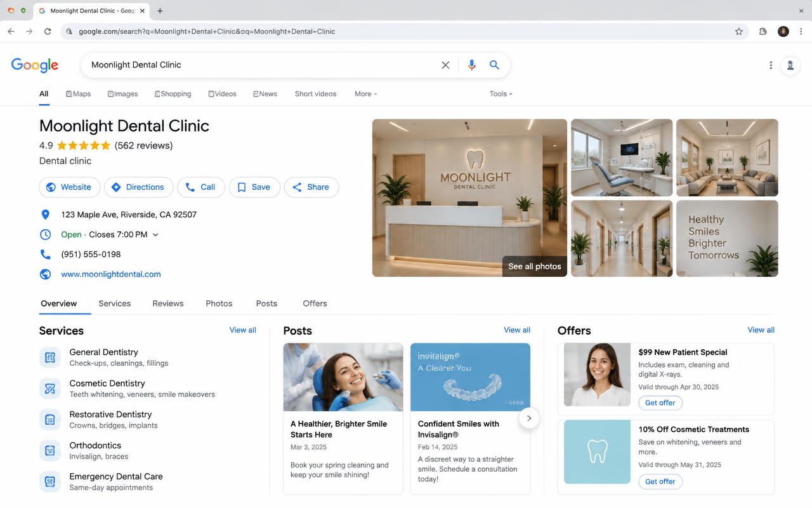Click the Share button

[x=311, y=187]
